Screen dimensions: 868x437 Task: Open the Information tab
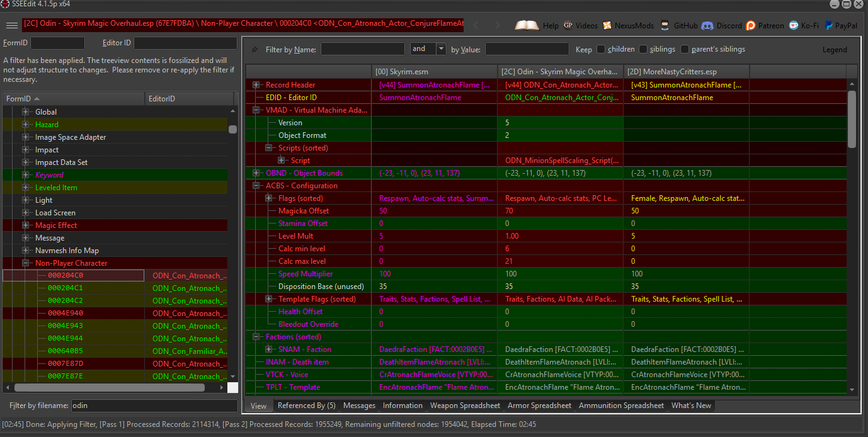click(x=403, y=406)
